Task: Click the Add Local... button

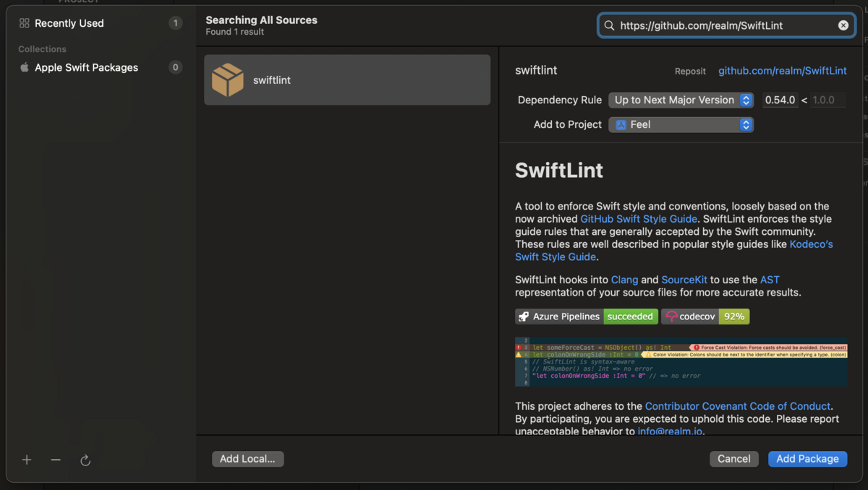Action: (247, 459)
